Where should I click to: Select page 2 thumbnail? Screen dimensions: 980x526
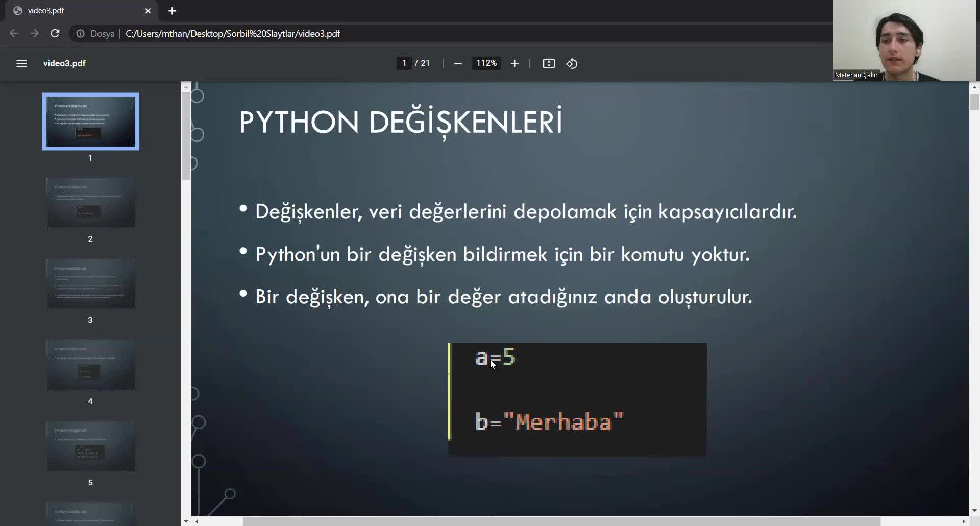pyautogui.click(x=91, y=203)
